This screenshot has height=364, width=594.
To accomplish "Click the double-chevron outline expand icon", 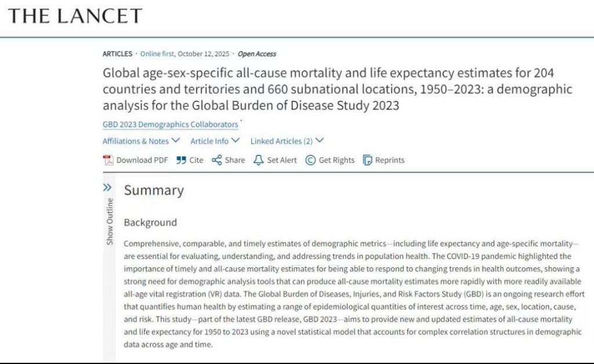I will pyautogui.click(x=107, y=187).
